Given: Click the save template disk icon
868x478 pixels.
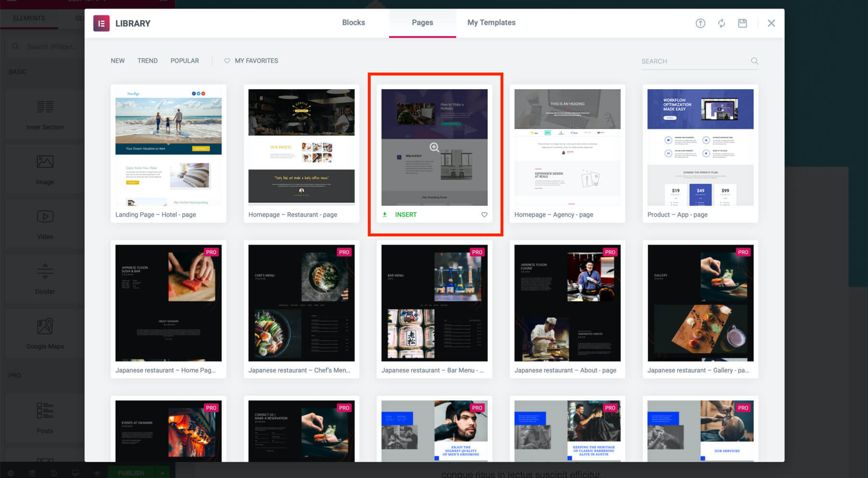Looking at the screenshot, I should tap(743, 23).
